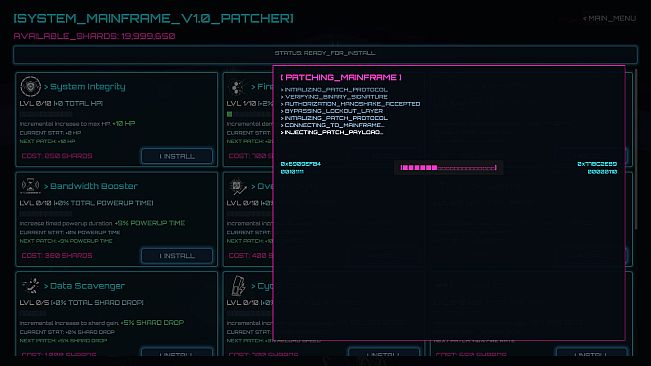Viewport: 651px width, 366px height.
Task: Click the System Integrity heading
Action: 85,87
